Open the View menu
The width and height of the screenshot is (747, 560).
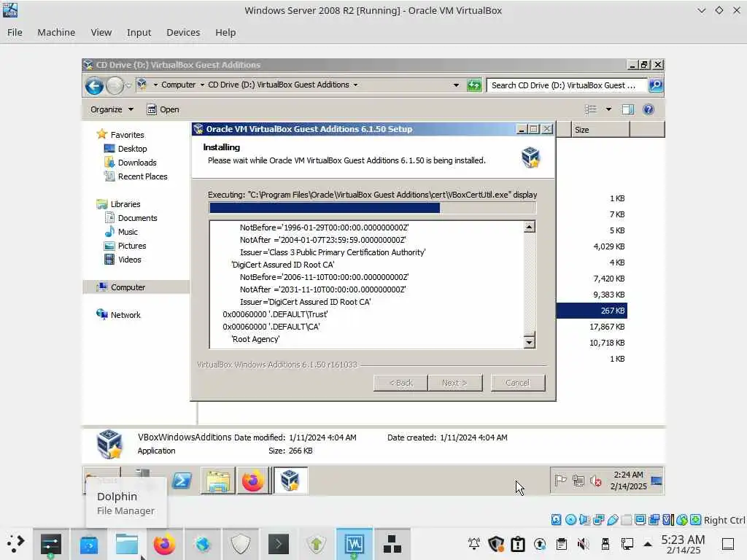(101, 32)
